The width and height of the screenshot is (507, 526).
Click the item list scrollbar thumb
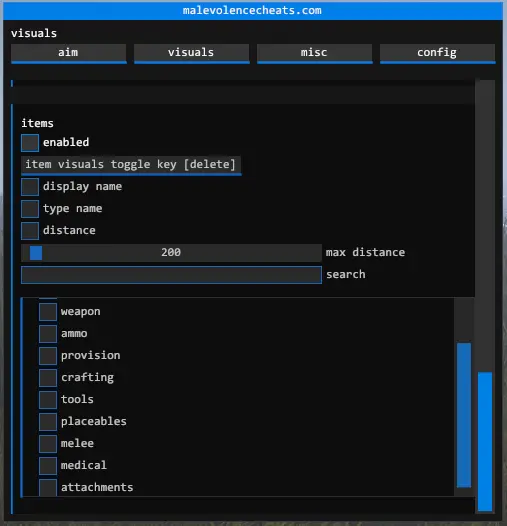(464, 415)
